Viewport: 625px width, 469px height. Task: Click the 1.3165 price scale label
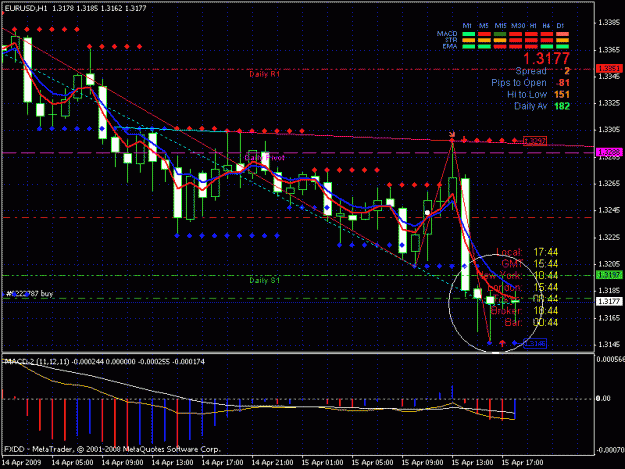(x=609, y=318)
